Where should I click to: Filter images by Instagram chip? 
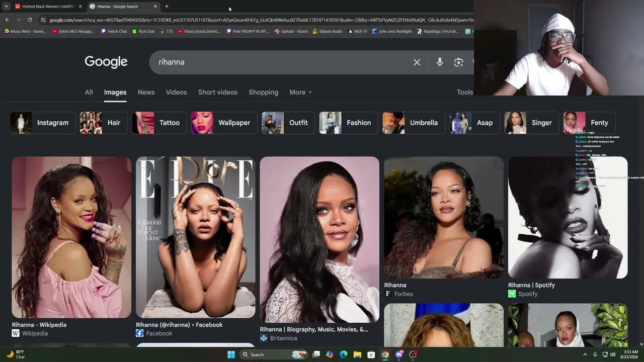tap(43, 123)
